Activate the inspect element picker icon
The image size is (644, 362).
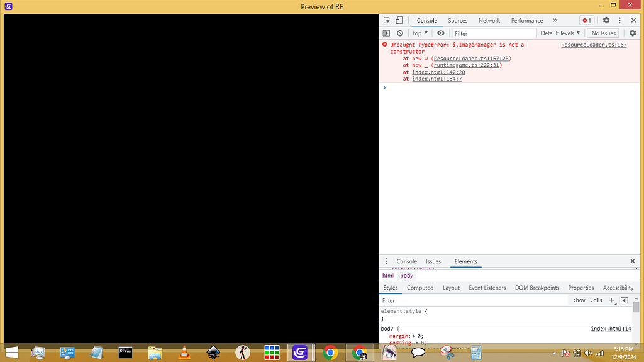(387, 21)
